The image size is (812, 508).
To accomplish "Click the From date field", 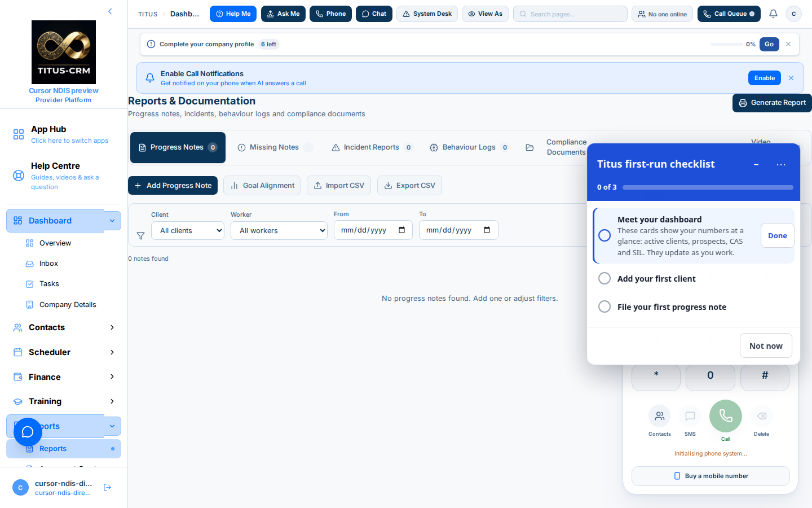I will [x=373, y=230].
